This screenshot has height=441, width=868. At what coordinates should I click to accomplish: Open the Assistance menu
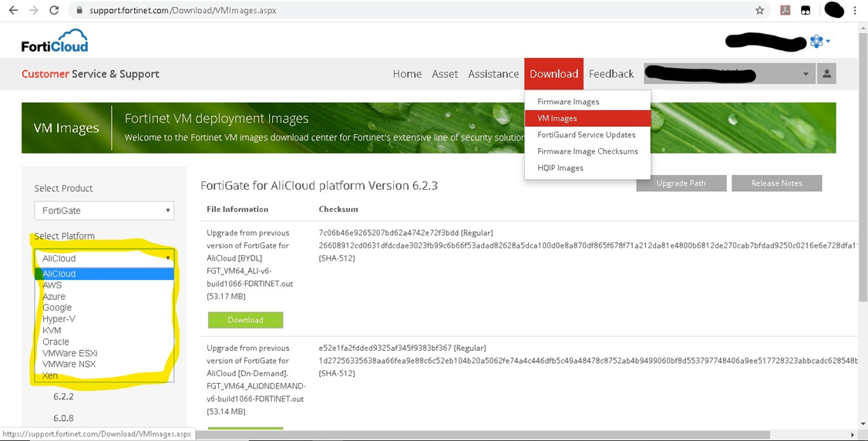(x=493, y=73)
